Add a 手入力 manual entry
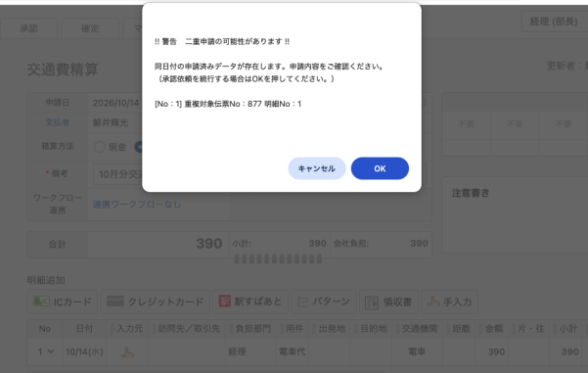The height and width of the screenshot is (373, 588). click(x=449, y=302)
